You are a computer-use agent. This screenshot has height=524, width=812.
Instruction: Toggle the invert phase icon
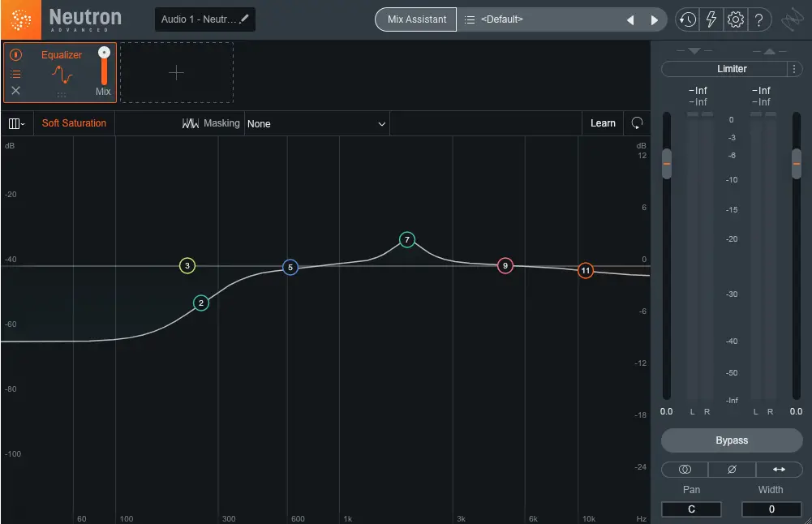(732, 469)
